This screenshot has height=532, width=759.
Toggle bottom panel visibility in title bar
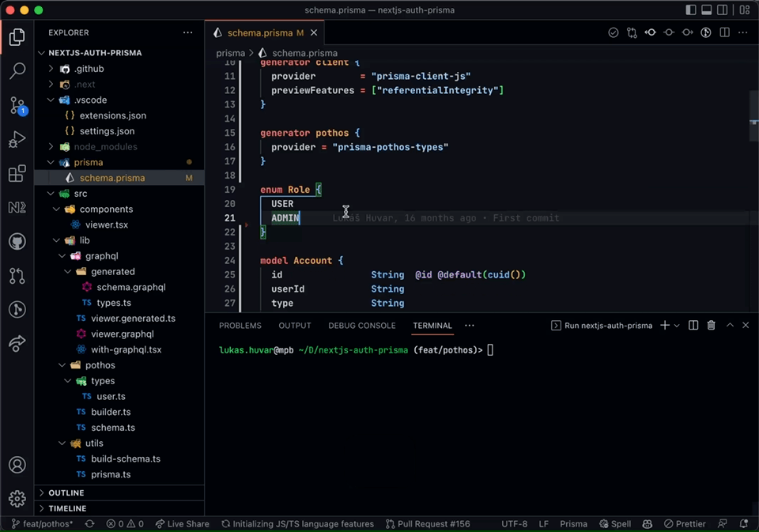tap(707, 10)
